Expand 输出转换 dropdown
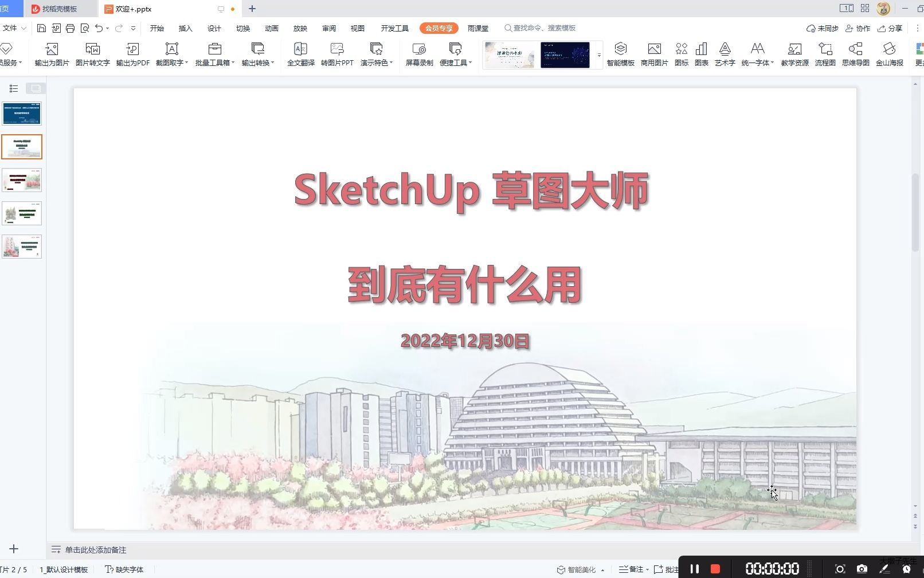The height and width of the screenshot is (578, 924). point(273,63)
